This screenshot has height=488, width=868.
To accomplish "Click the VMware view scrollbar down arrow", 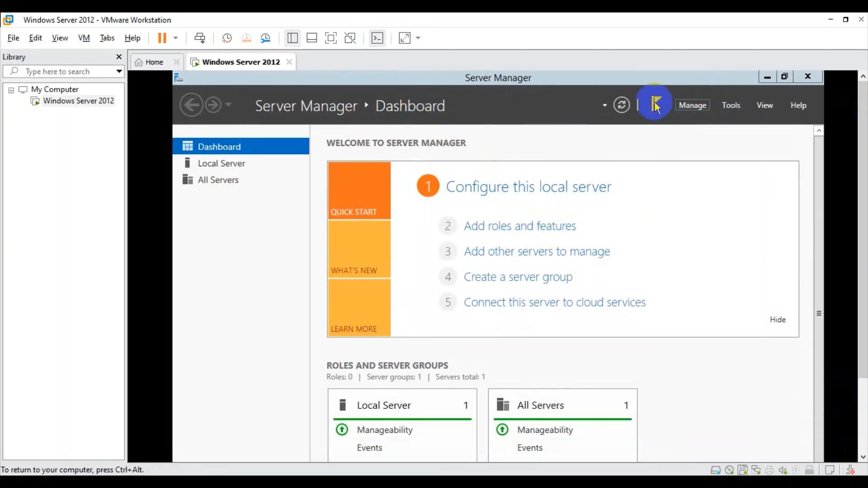I will 863,457.
